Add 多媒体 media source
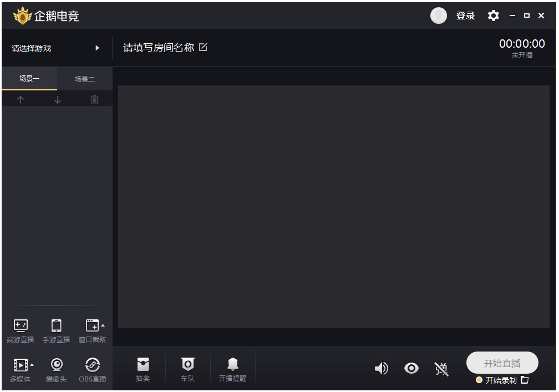Viewport: 559px width, 392px height. tap(21, 370)
